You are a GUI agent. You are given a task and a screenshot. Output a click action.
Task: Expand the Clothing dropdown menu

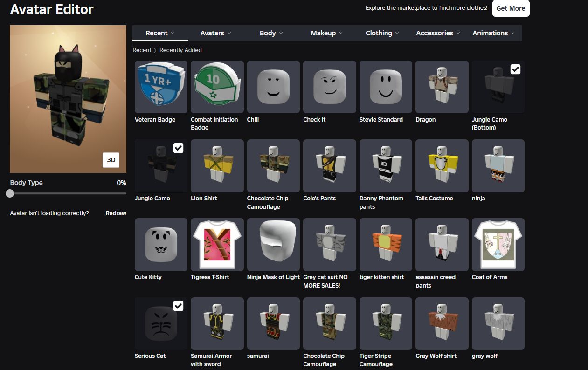[x=382, y=33]
